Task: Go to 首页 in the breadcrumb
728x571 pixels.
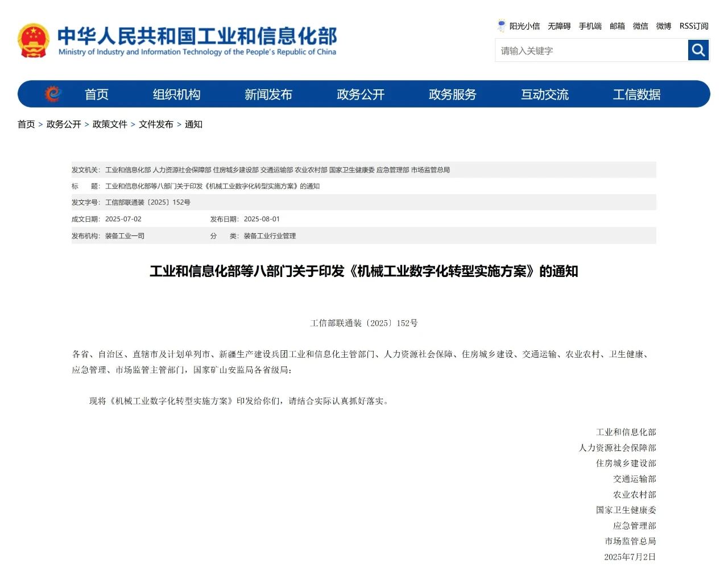Action: point(26,124)
